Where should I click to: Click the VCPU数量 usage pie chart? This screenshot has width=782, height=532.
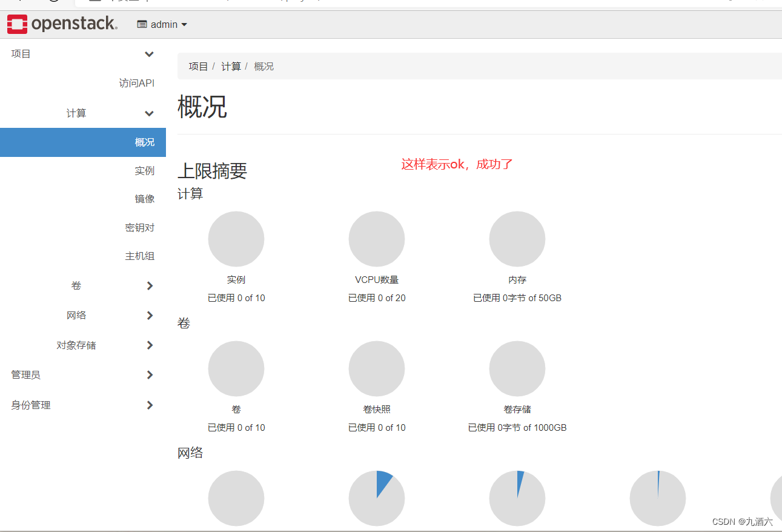(x=377, y=239)
